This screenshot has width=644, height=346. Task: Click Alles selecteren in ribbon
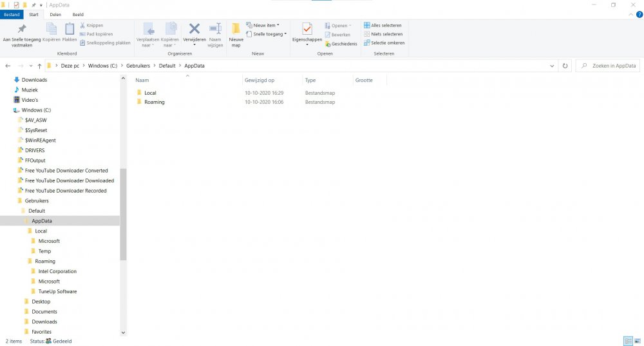tap(384, 25)
